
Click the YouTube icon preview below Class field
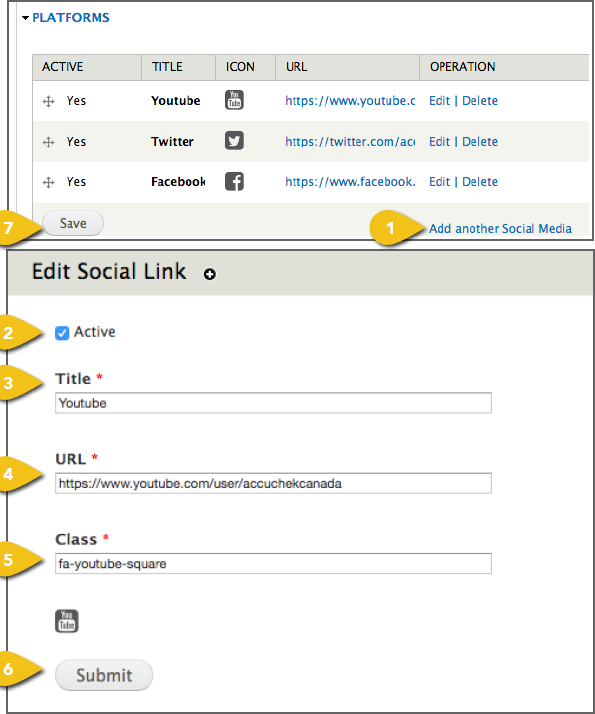(x=66, y=621)
